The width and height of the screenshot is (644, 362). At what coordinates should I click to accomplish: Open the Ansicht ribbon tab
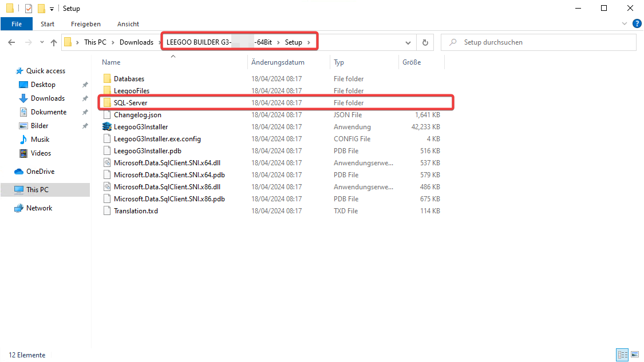(128, 24)
